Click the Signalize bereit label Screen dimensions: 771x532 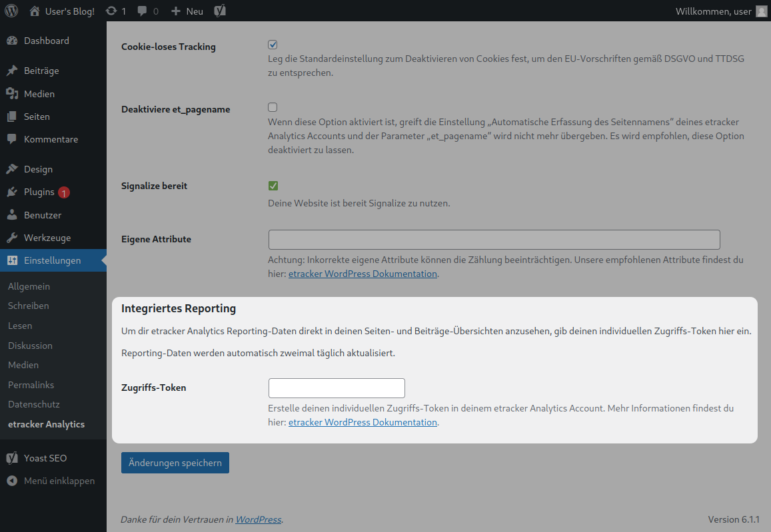coord(155,186)
